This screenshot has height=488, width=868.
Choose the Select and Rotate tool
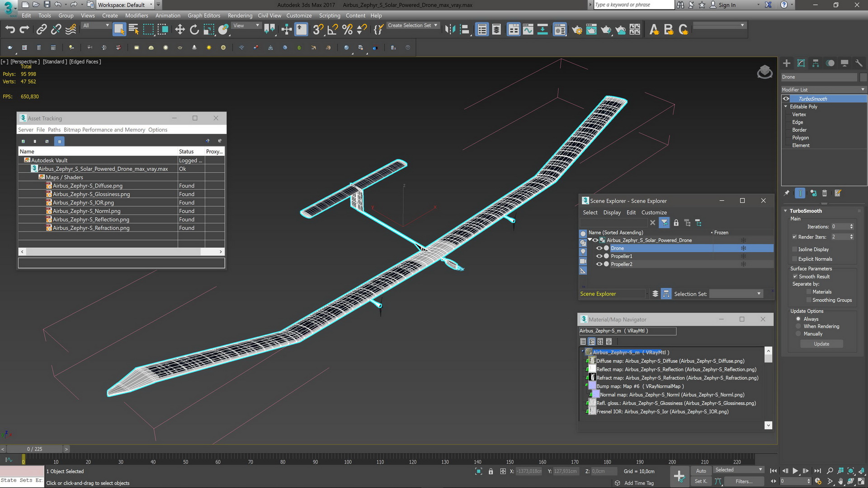coord(194,30)
